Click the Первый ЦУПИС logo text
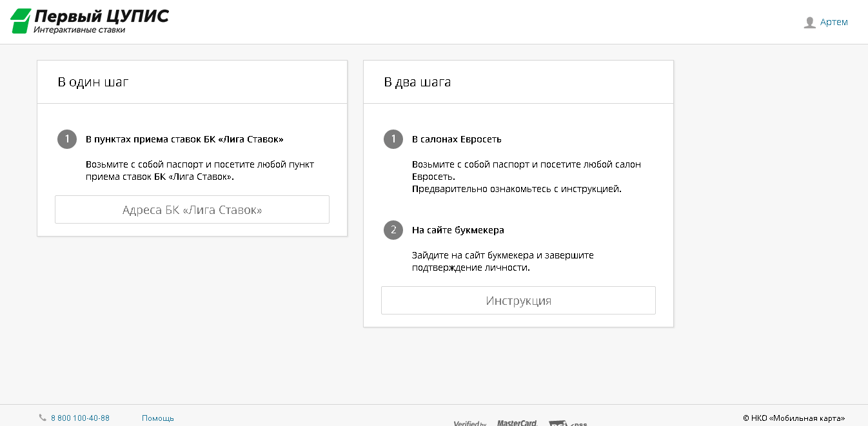Screen dimensions: 868x426 coord(101,16)
